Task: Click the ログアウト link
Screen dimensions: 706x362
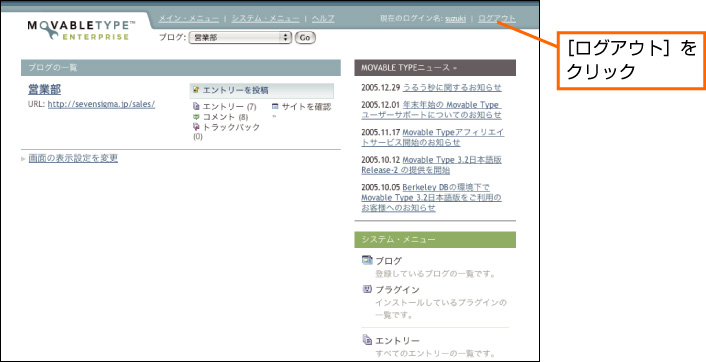Action: pos(497,18)
